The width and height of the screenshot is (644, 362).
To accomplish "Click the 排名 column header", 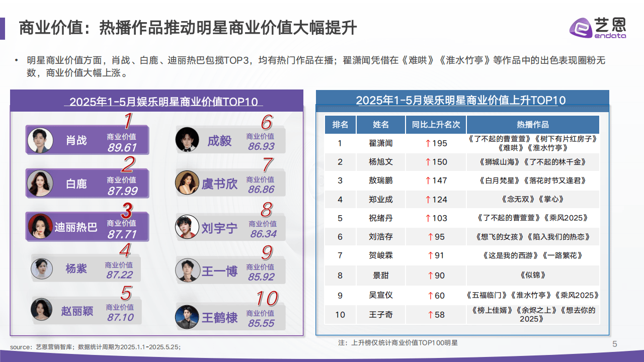I will click(x=340, y=125).
